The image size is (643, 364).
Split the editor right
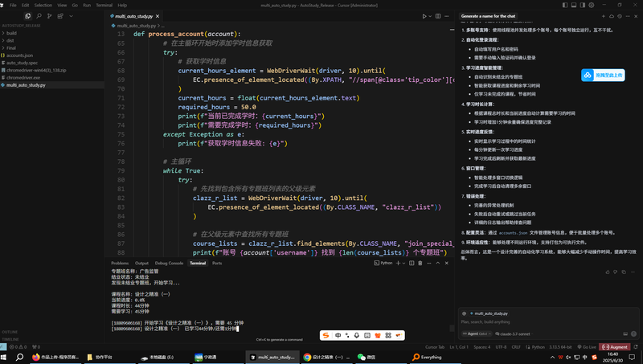pos(438,16)
